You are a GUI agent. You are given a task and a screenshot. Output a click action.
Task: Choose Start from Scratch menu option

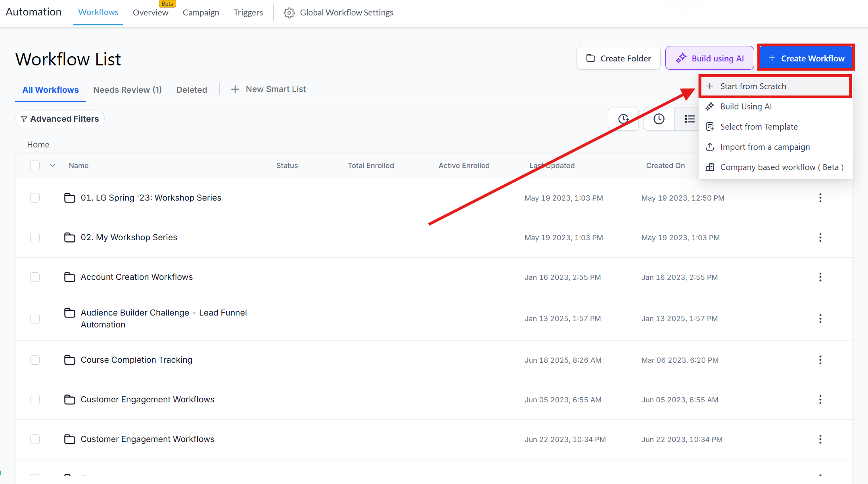click(x=753, y=86)
